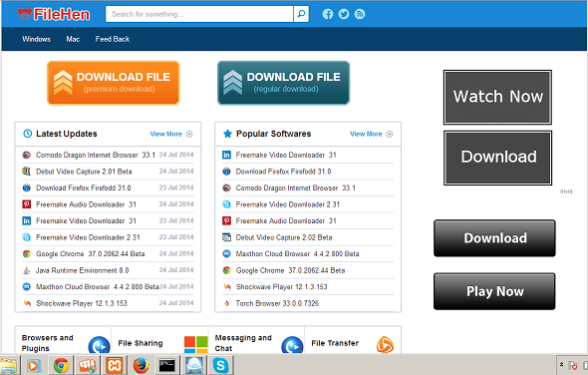Click the teal regular Download File button
The width and height of the screenshot is (588, 375).
click(x=283, y=83)
